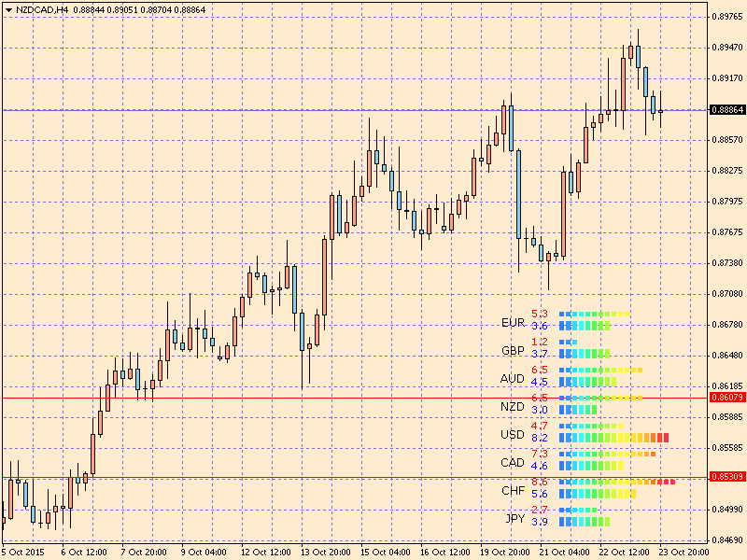Screen dimensions: 747x560
Task: Click the EUR blue strength value 3.6
Action: click(x=540, y=326)
